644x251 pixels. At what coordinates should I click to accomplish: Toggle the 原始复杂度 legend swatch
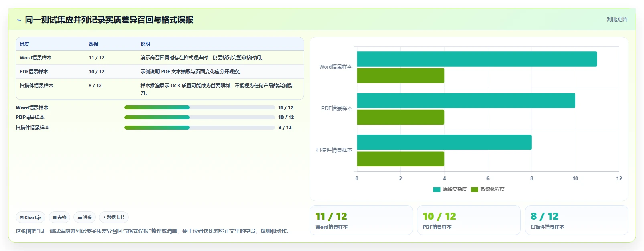(437, 189)
